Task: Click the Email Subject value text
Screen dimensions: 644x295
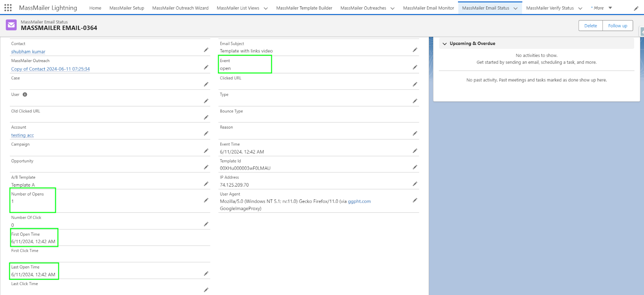Action: 246,51
